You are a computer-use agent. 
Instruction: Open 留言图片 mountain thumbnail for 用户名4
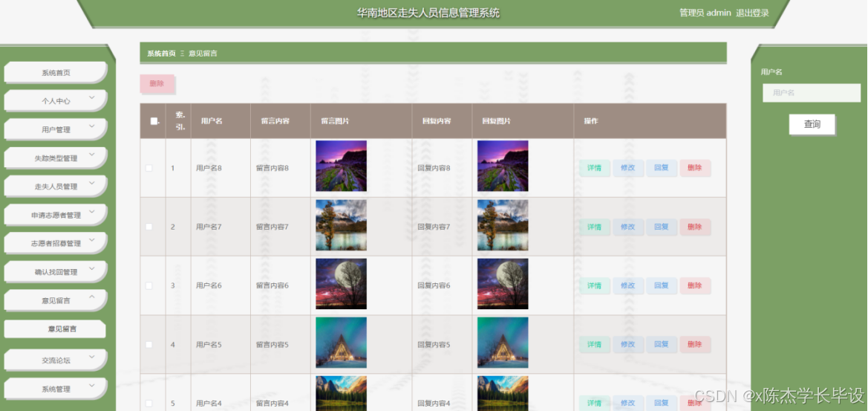click(341, 393)
